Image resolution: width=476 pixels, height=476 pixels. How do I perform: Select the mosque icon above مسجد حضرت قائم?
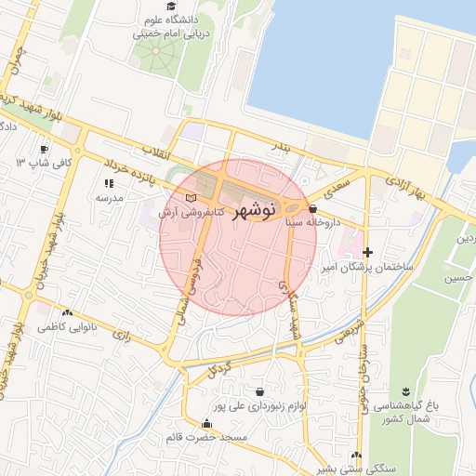click(206, 424)
